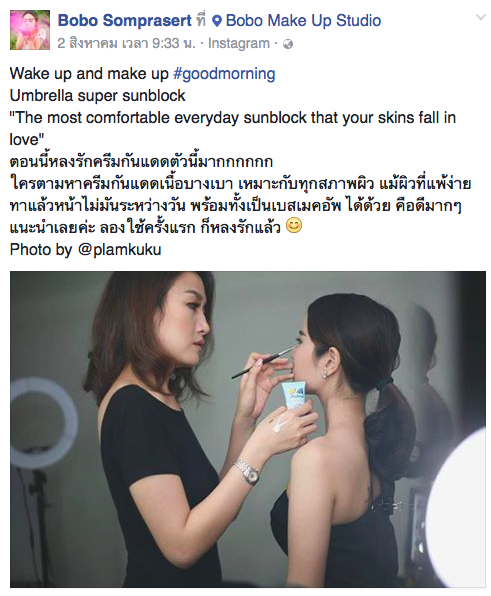The width and height of the screenshot is (491, 596).
Task: Click the location pin icon
Action: pyautogui.click(x=217, y=21)
